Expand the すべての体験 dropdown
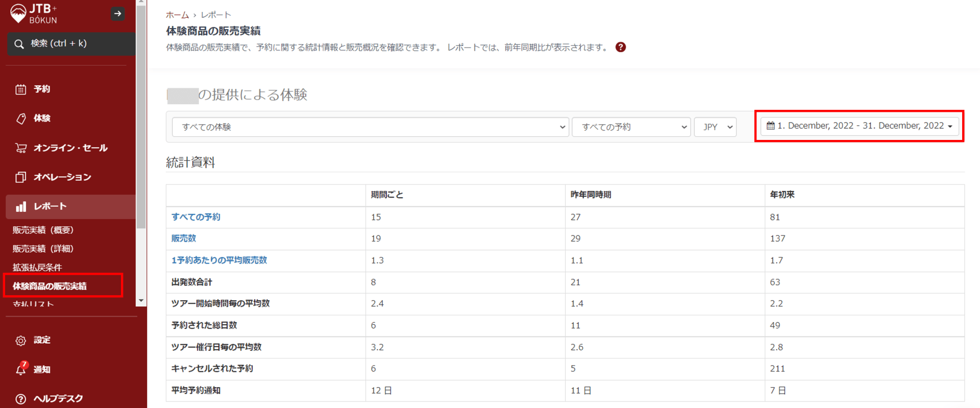The height and width of the screenshot is (408, 980). [370, 127]
